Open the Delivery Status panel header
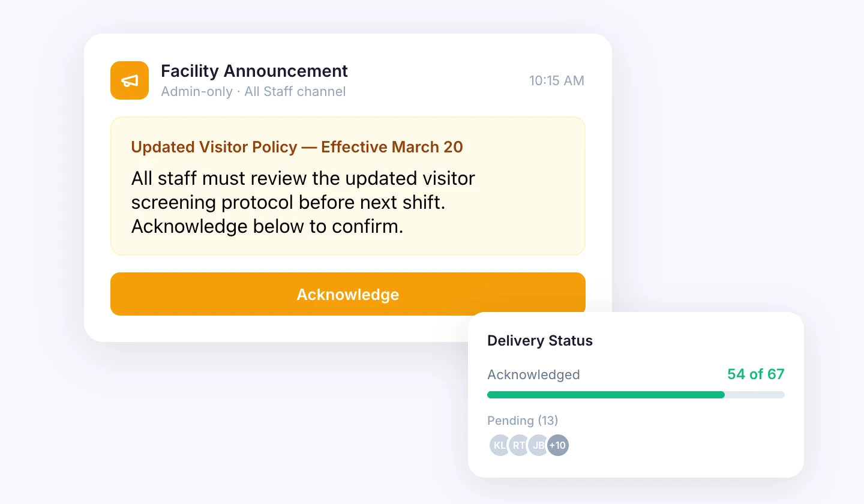864x504 pixels. 539,340
